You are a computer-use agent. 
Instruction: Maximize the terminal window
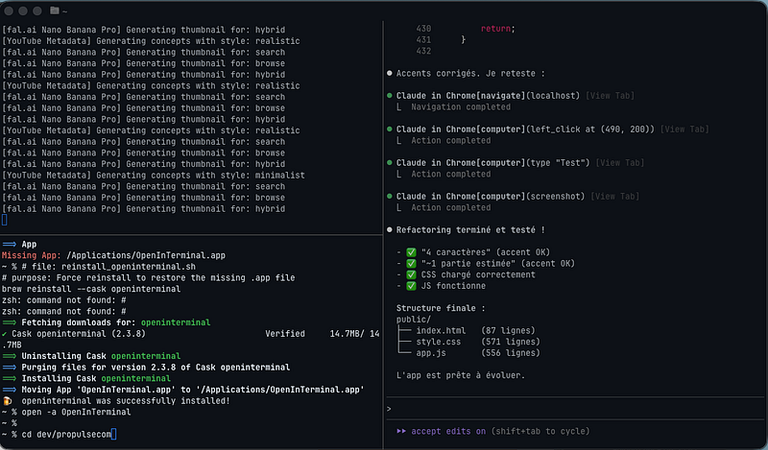[x=37, y=11]
